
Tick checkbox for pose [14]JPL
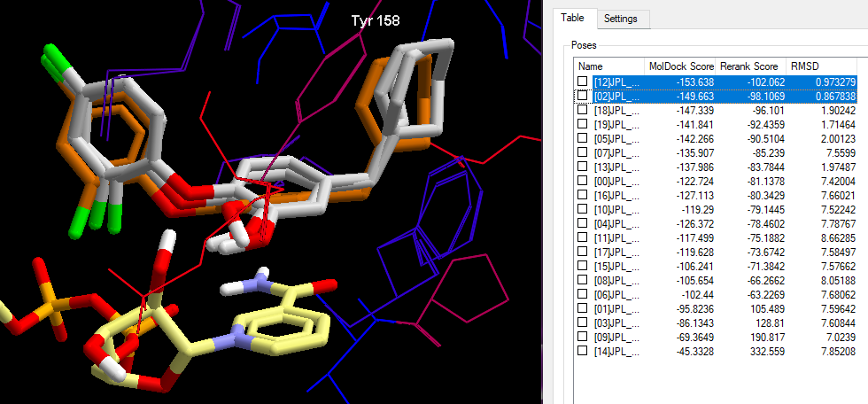(x=583, y=350)
